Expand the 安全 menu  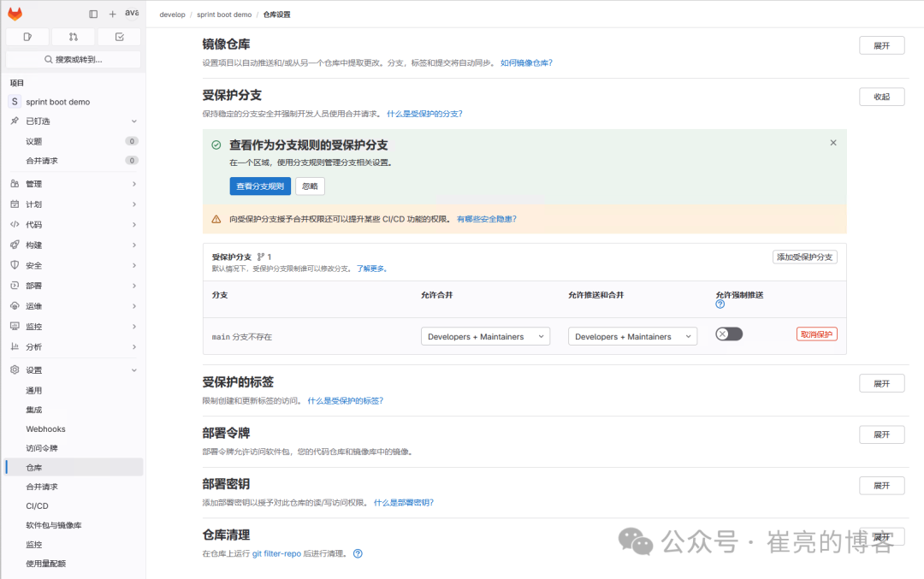[73, 266]
